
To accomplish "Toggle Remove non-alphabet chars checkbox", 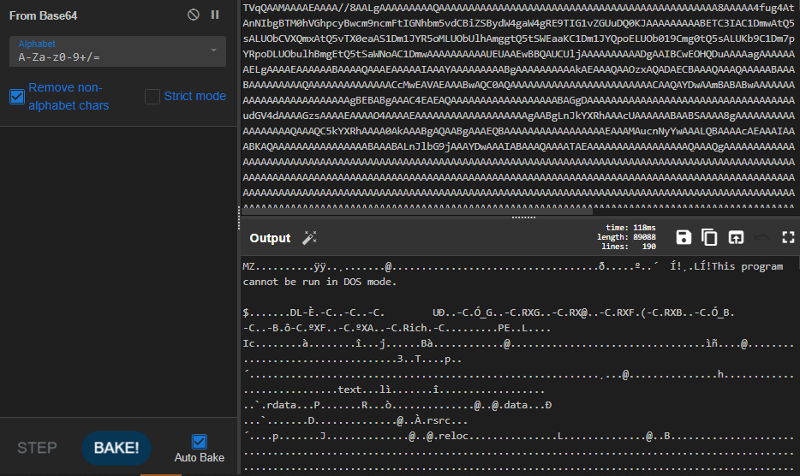I will [x=17, y=96].
